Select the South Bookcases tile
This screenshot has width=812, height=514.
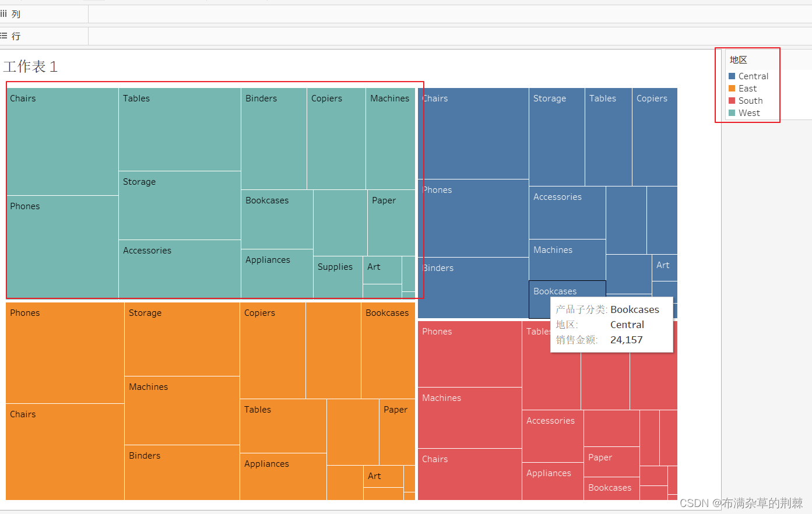click(611, 489)
